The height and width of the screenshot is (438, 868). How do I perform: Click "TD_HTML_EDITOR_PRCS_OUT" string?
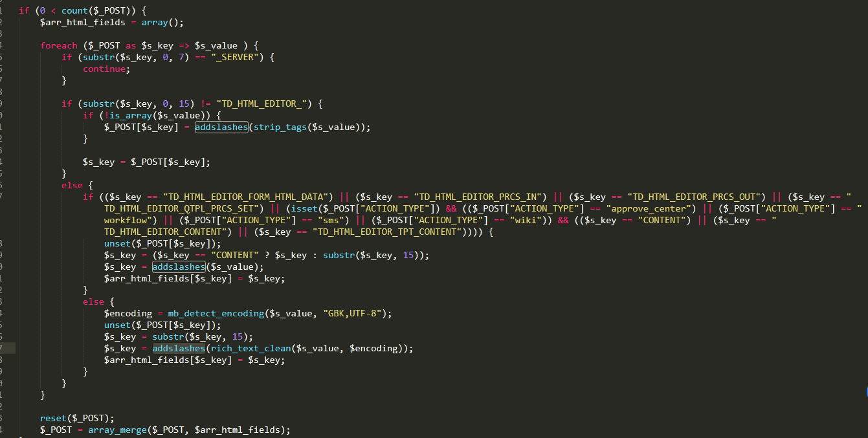click(x=696, y=197)
